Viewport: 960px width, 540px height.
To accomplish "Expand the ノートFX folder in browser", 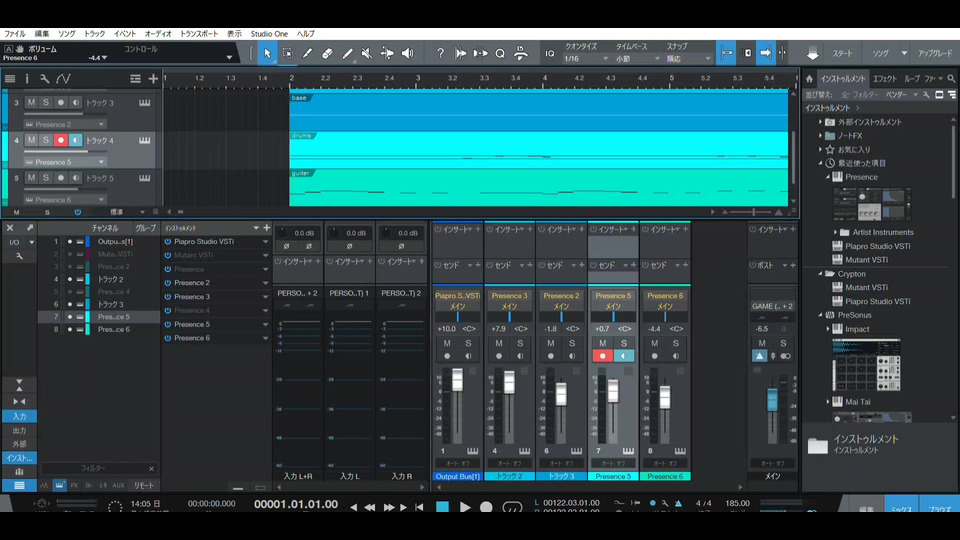I will (821, 135).
